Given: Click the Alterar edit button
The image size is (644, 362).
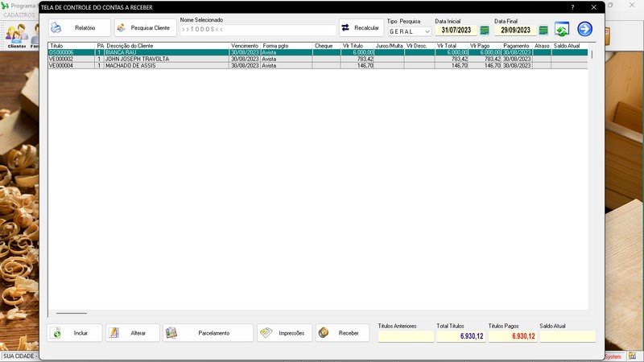Looking at the screenshot, I should pos(133,333).
